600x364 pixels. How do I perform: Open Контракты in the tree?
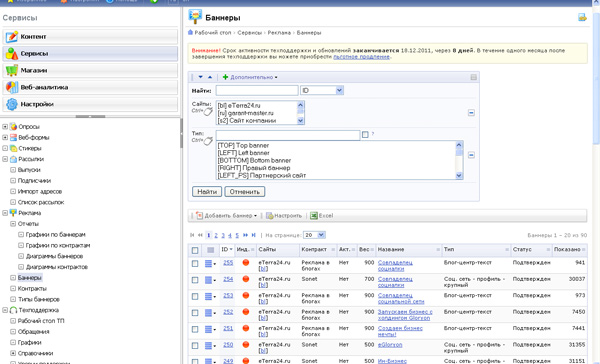pos(32,288)
